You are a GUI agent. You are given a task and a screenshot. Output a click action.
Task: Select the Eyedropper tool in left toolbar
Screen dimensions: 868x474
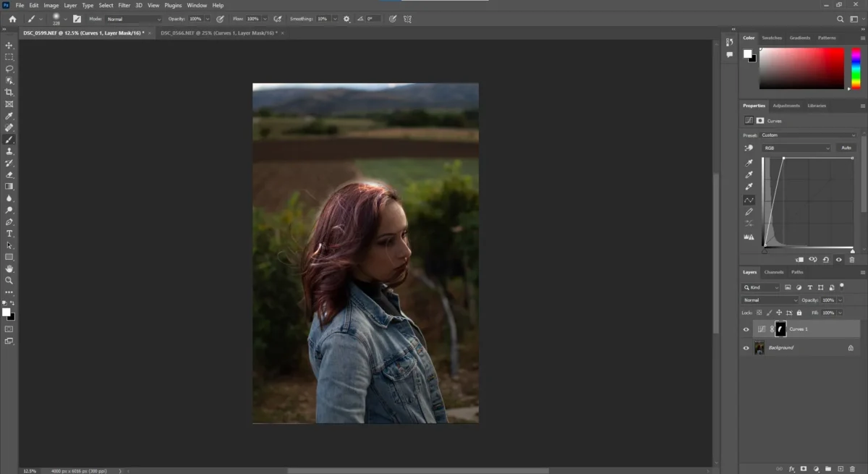(9, 116)
